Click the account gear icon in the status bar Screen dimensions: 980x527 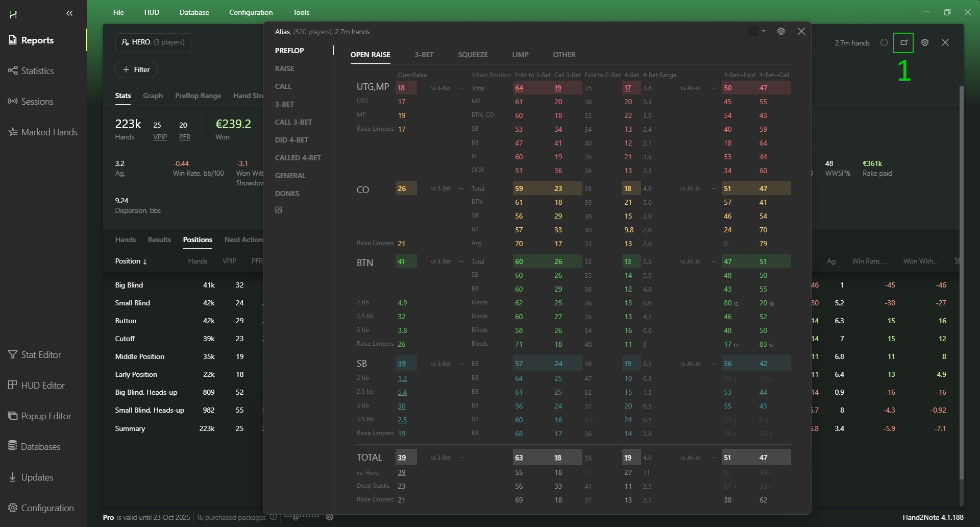(330, 517)
